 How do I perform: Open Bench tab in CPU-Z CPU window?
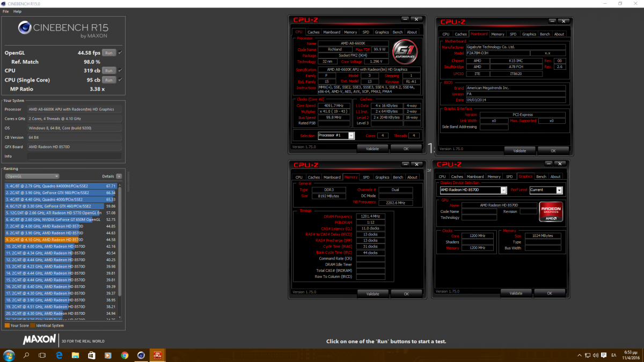pos(397,32)
